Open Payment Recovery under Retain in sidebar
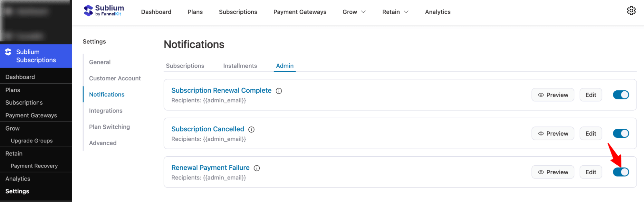 coord(34,166)
